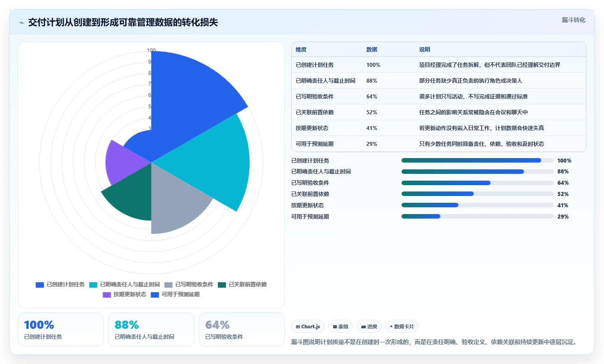Screen dimensions: 604x364
Task: Click progress bar for 已关联前置依赖
Action: coord(477,194)
